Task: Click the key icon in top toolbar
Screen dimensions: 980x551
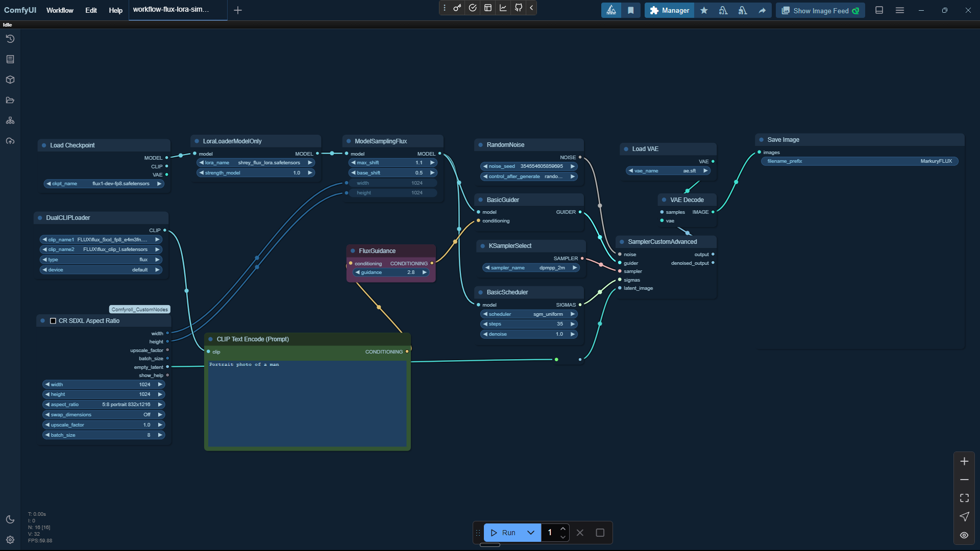Action: 457,8
